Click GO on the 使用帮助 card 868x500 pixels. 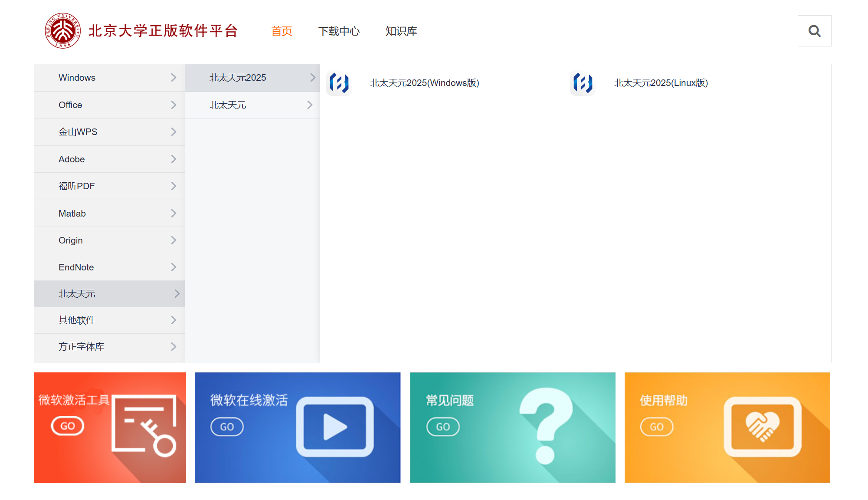[656, 426]
